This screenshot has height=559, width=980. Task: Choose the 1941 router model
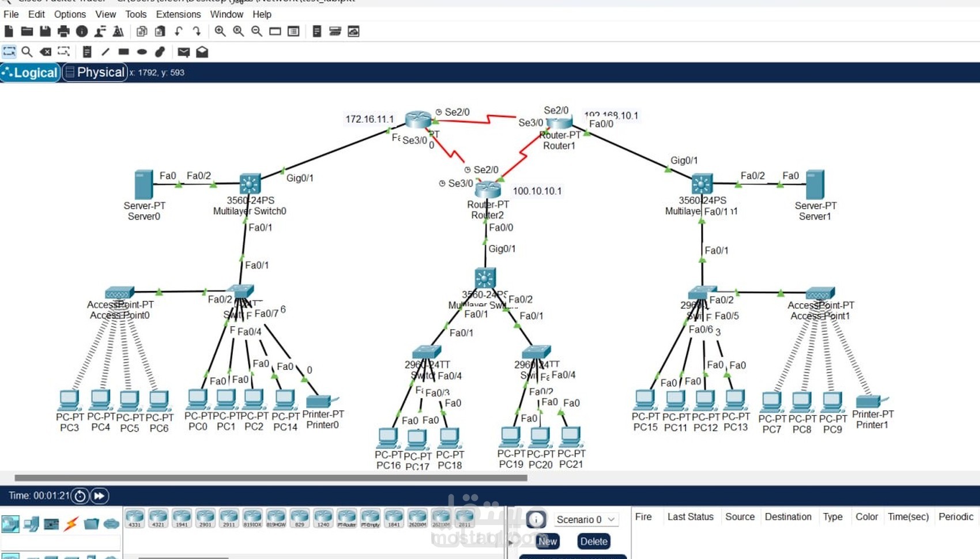[182, 517]
